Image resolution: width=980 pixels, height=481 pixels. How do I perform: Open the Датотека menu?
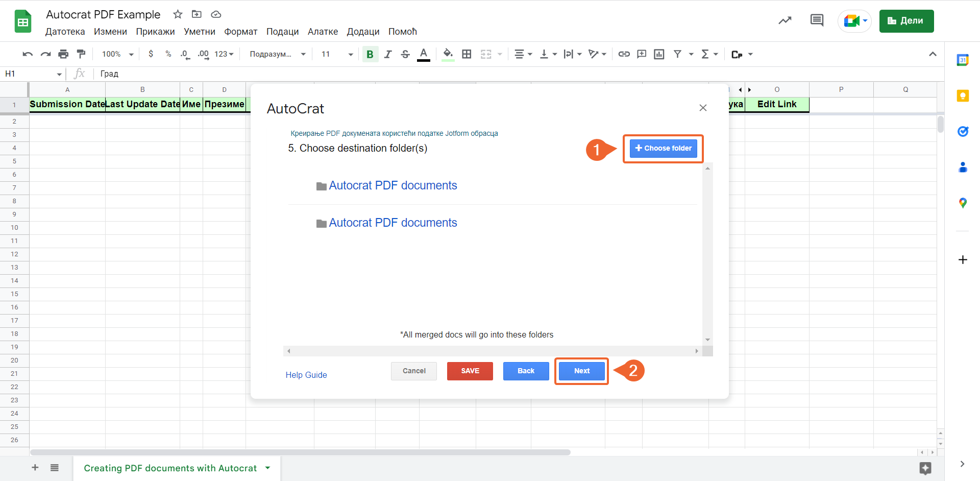(65, 32)
